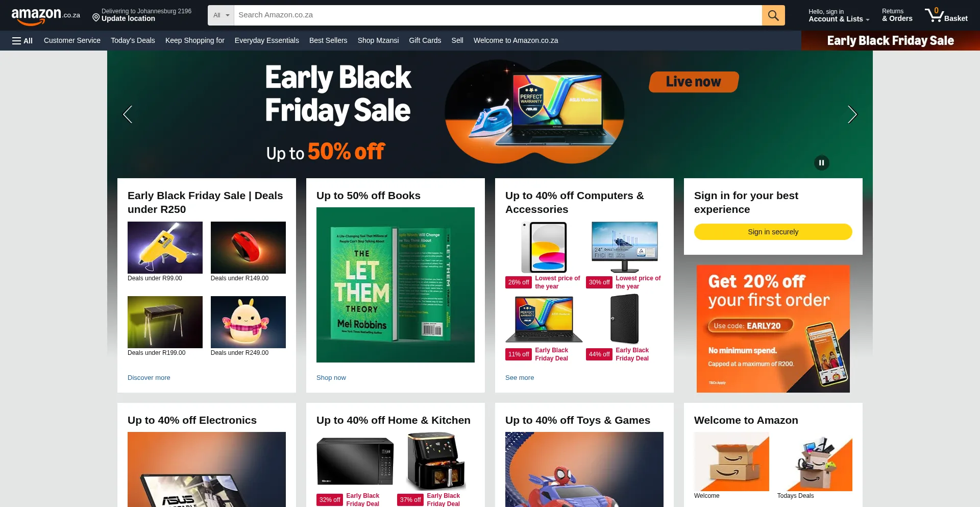Open Account & Lists dropdown
Viewport: 980px width, 507px height.
[839, 15]
